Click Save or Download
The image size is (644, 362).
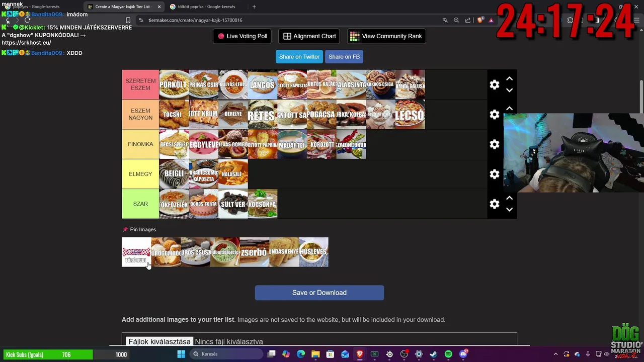319,293
